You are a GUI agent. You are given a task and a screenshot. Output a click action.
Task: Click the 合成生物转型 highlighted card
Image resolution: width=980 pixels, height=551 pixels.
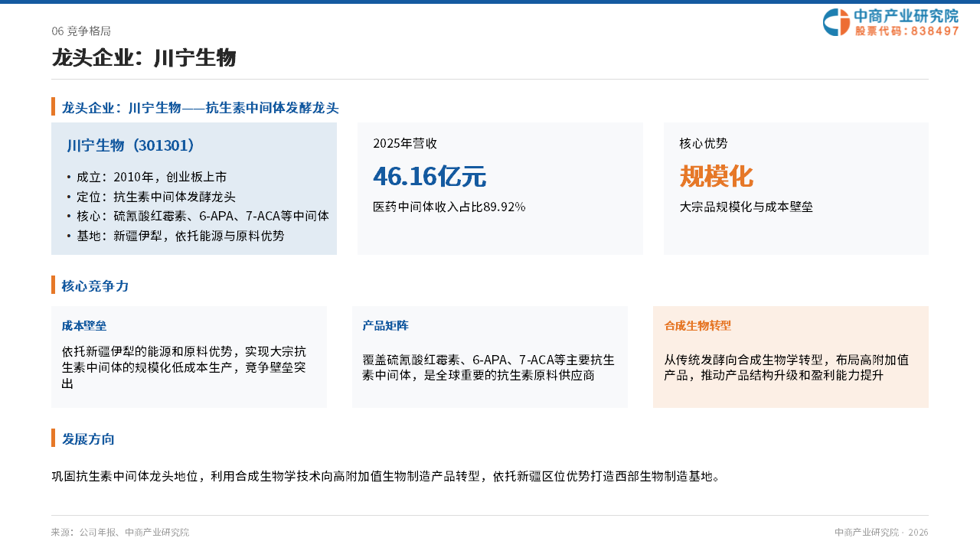pyautogui.click(x=791, y=357)
